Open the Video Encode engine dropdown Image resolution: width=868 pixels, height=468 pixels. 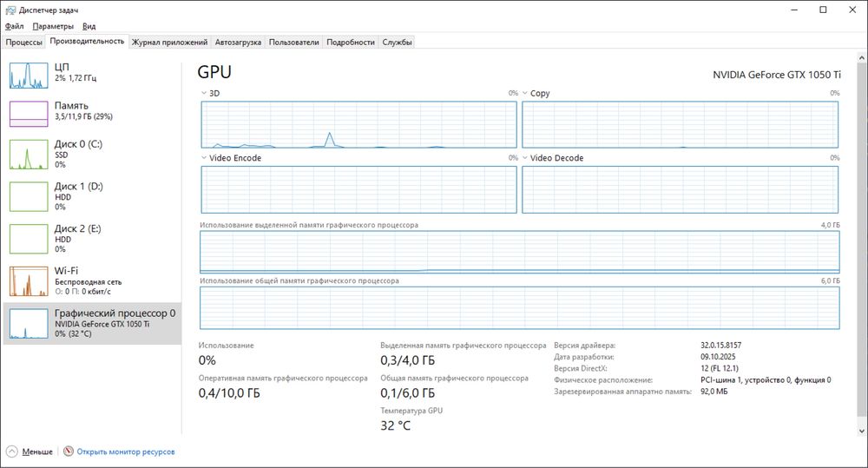coord(205,158)
